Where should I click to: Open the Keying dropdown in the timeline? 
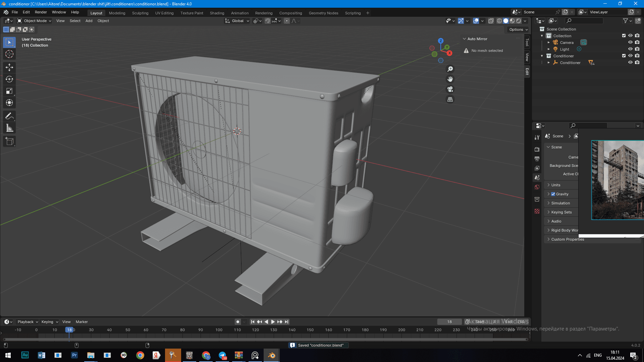pyautogui.click(x=50, y=322)
